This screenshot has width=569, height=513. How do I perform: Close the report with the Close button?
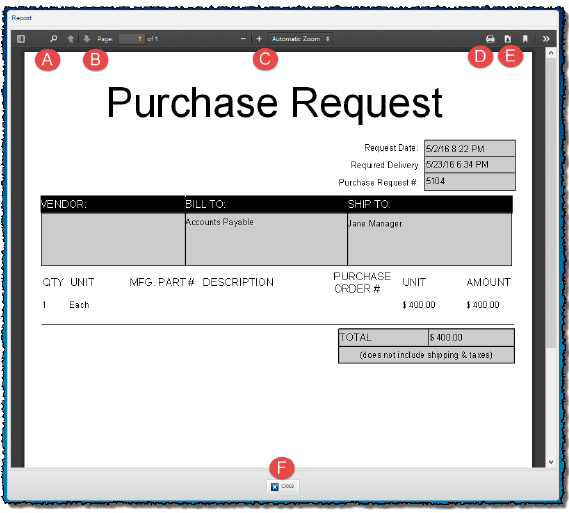pyautogui.click(x=283, y=486)
